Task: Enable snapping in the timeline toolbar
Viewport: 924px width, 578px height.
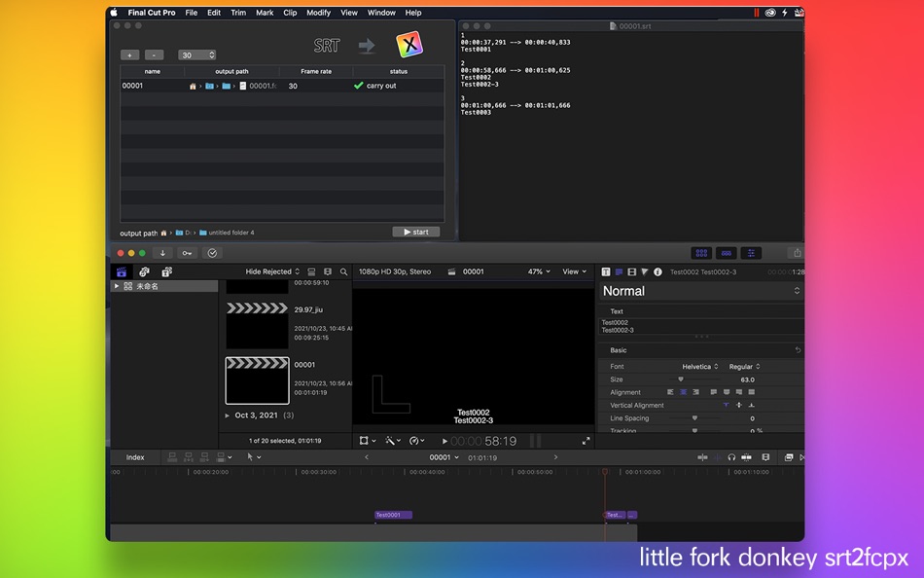Action: 702,457
